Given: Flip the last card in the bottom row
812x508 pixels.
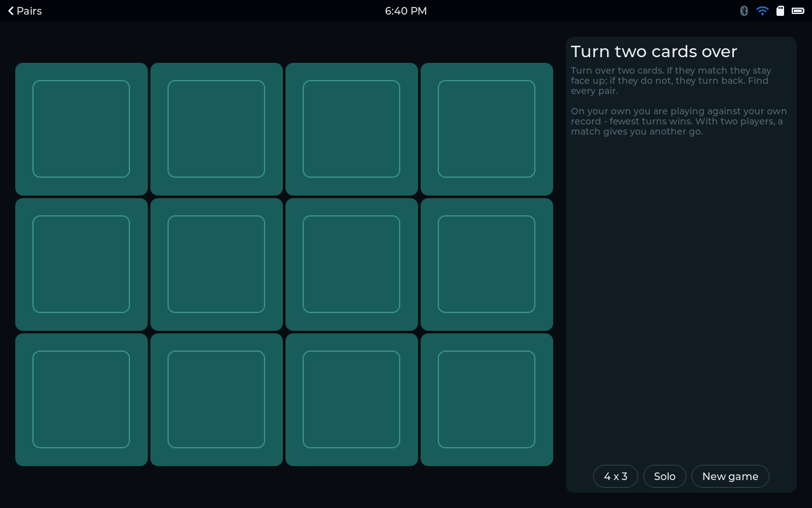Looking at the screenshot, I should (487, 399).
